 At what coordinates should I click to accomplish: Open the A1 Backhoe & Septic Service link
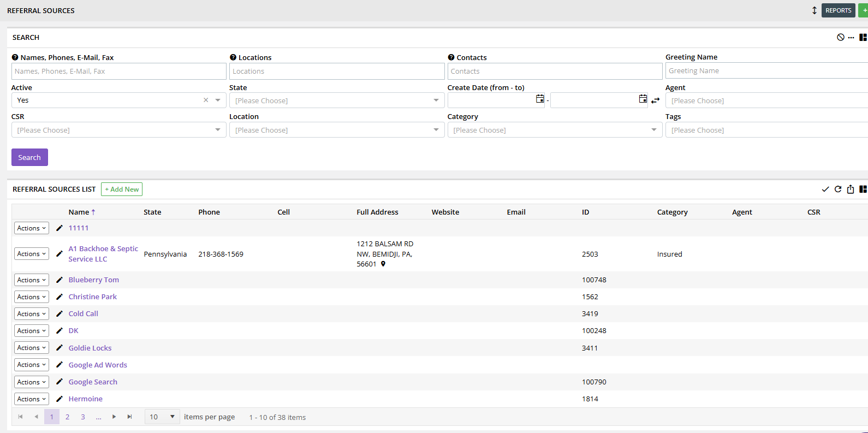click(103, 254)
